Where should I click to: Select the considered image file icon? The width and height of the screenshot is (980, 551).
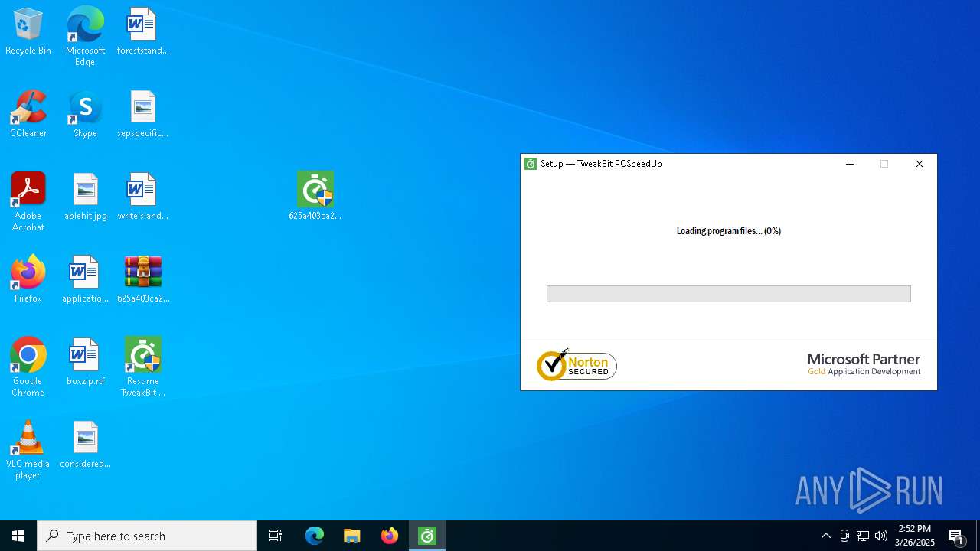pos(85,445)
